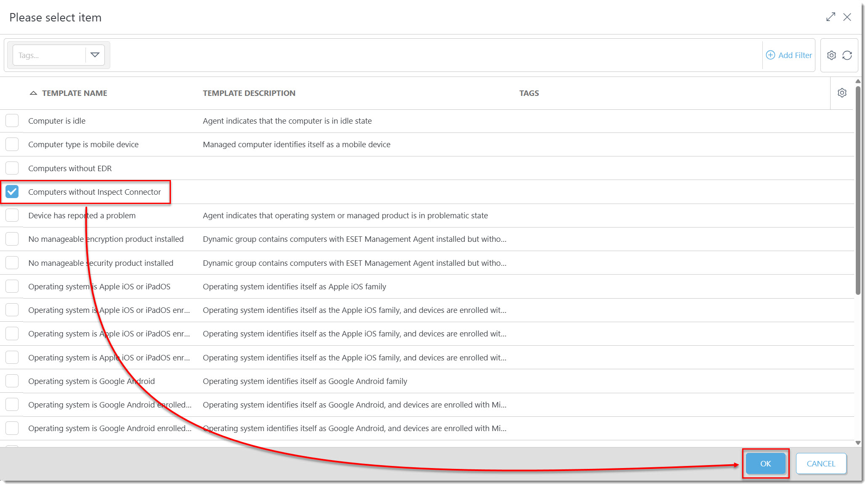This screenshot has height=487, width=868.
Task: Select 'Computers without EDR' text
Action: point(70,168)
